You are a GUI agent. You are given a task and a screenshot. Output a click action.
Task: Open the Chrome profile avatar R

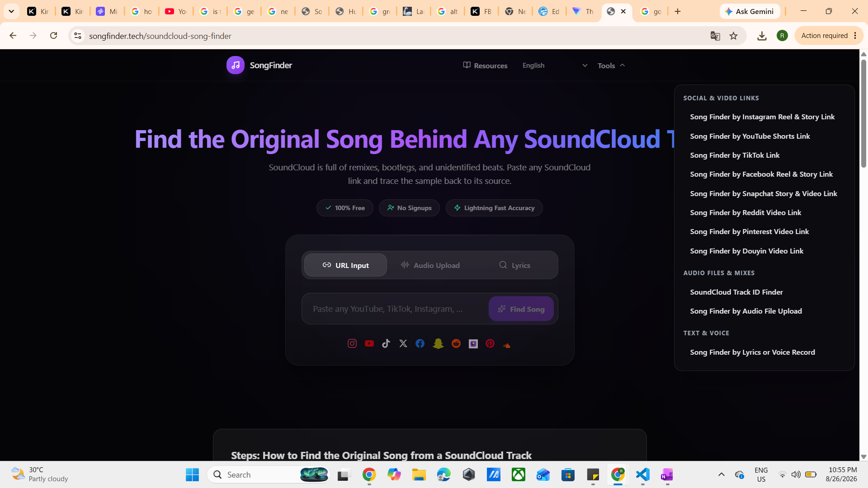[x=783, y=36]
